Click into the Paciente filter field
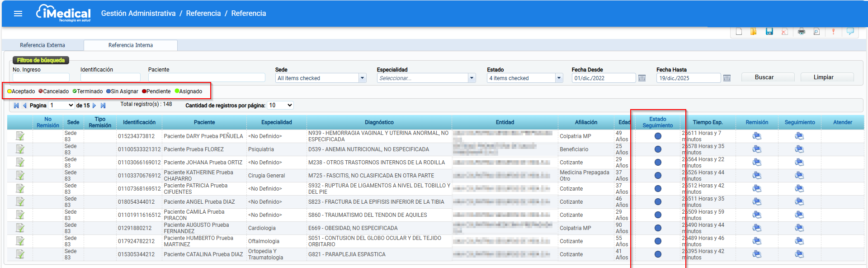868x268 pixels. [207, 77]
